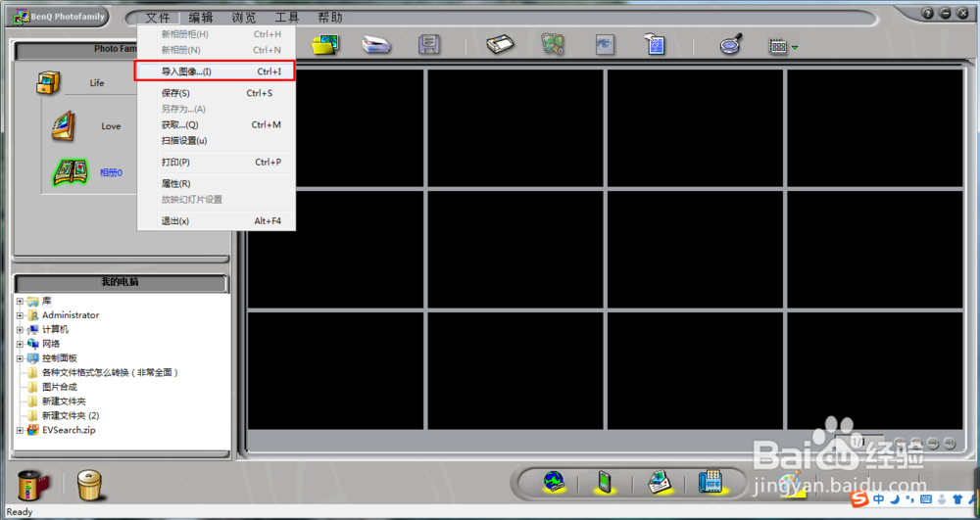980x520 pixels.
Task: Click the Ready status bar text
Action: point(20,512)
